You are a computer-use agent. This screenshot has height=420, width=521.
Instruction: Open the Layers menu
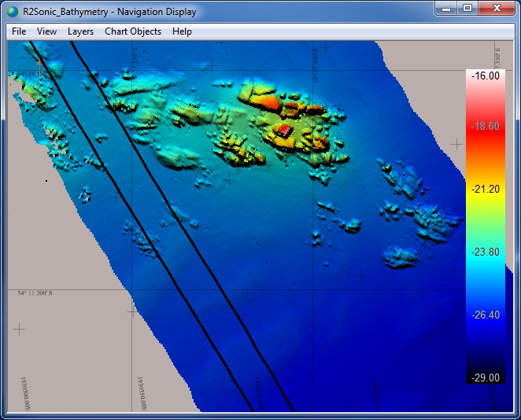coord(80,31)
